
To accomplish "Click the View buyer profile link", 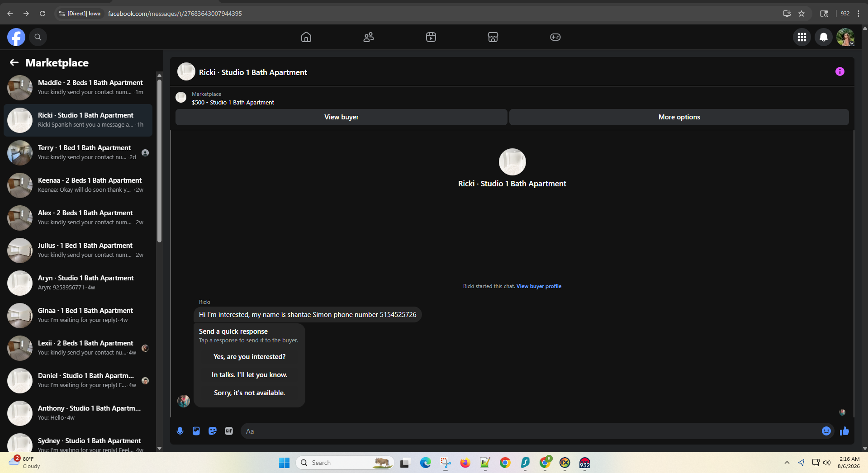I will (539, 286).
